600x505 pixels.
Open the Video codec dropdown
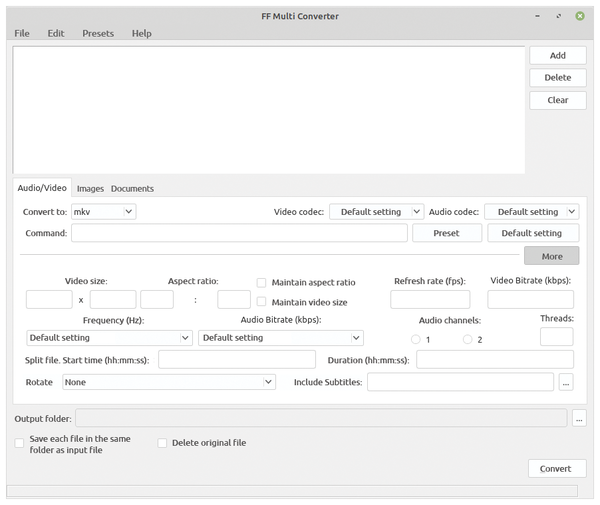[377, 212]
